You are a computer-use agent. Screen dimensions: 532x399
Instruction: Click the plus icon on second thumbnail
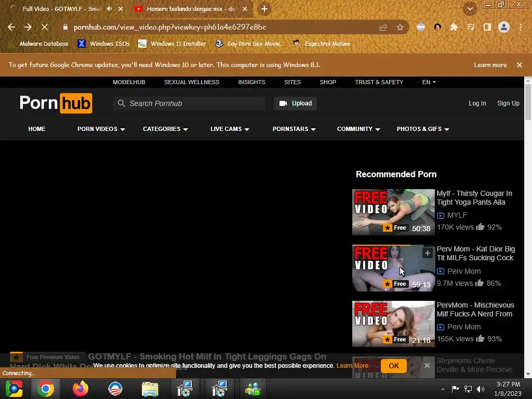coord(428,253)
